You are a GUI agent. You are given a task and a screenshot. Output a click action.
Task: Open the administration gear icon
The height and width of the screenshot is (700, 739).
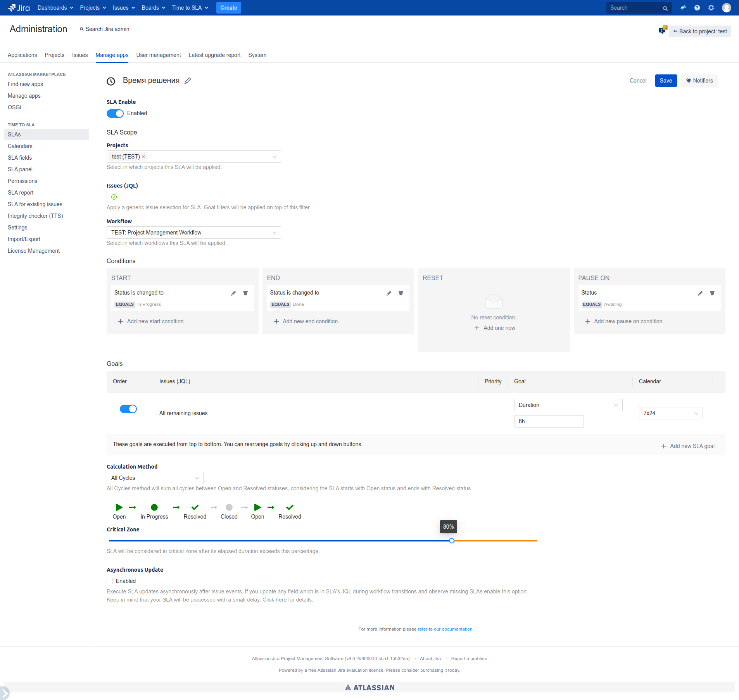coord(711,8)
